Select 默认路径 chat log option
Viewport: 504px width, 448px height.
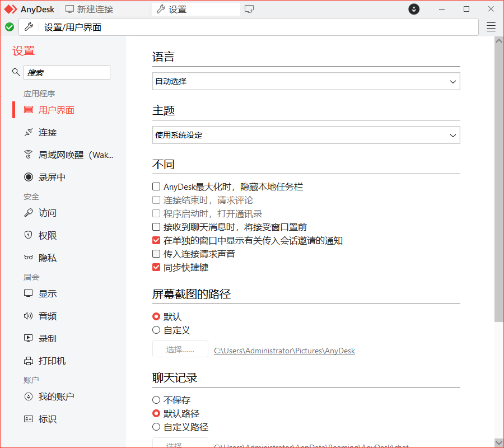pos(156,413)
